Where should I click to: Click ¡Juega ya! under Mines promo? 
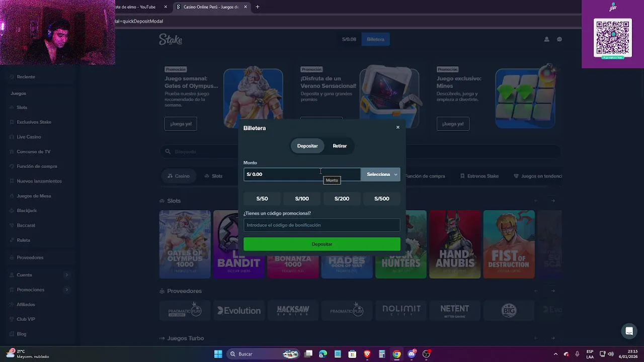pyautogui.click(x=453, y=124)
